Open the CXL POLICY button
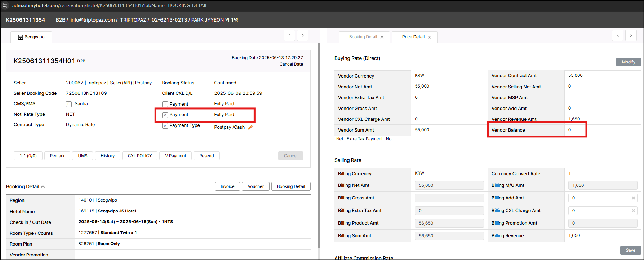 tap(140, 156)
